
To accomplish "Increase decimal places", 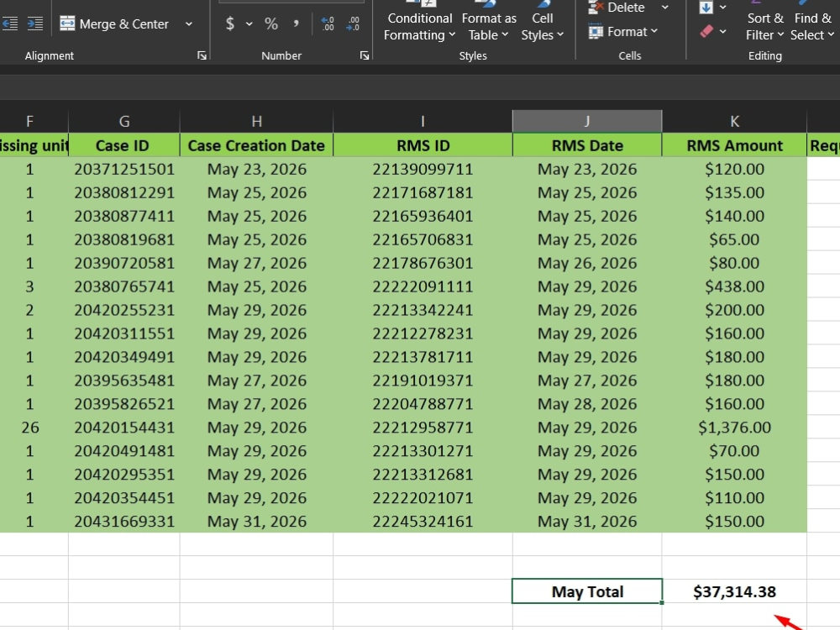I will point(328,24).
